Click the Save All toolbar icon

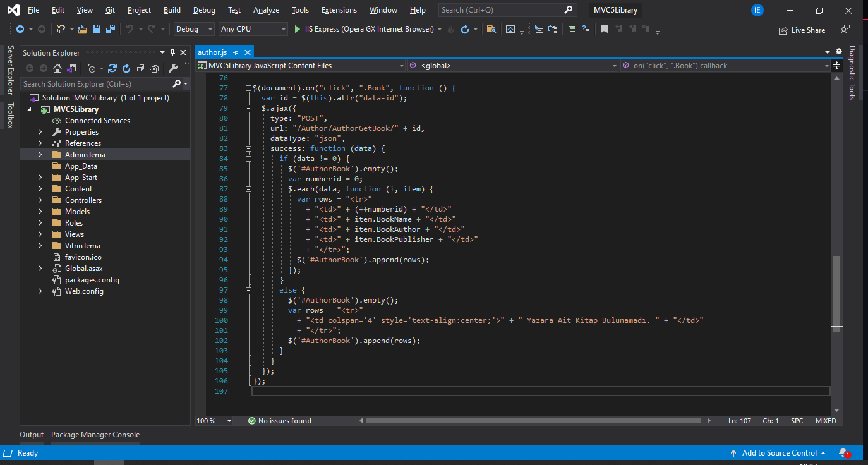(x=111, y=29)
